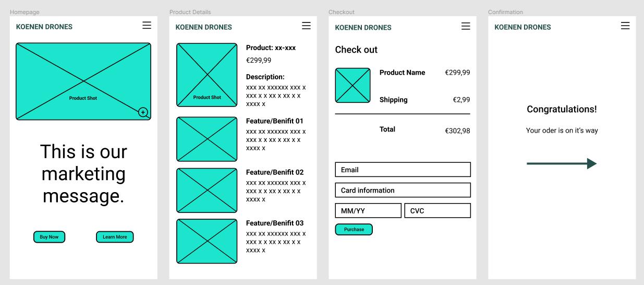Select the Homepage hero product shot image
Image resolution: width=644 pixels, height=285 pixels.
pos(83,81)
